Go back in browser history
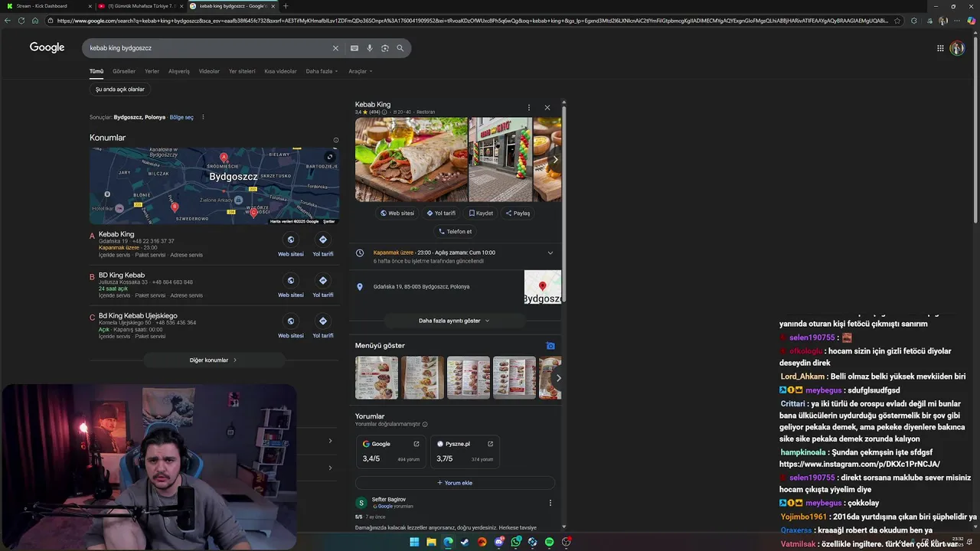980x551 pixels. (8, 21)
